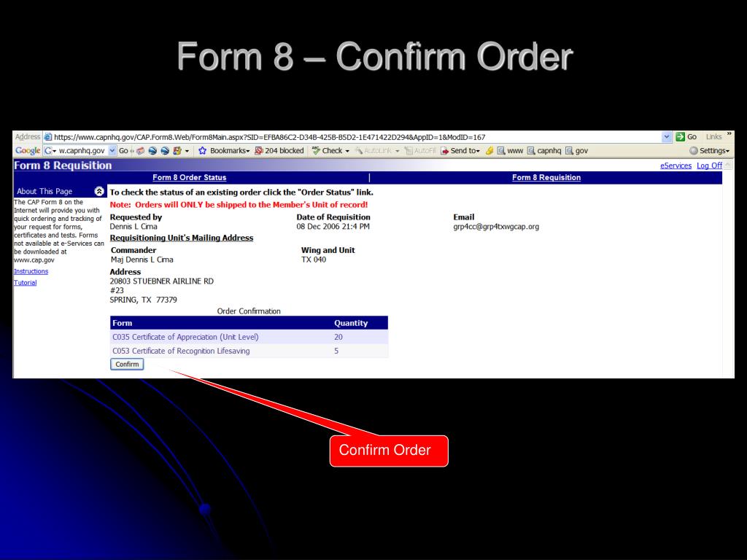The image size is (747, 560).
Task: Open the Check dropdown arrow
Action: tap(347, 152)
